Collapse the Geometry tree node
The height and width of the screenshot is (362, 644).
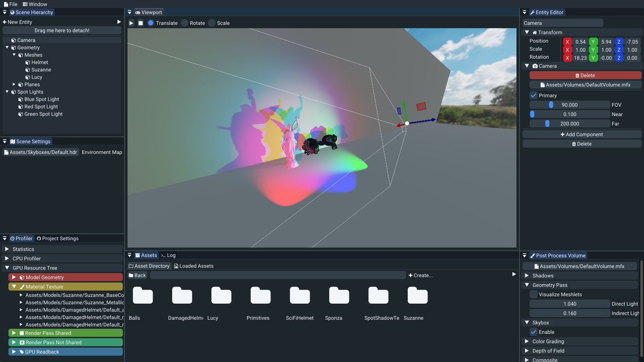tap(7, 47)
